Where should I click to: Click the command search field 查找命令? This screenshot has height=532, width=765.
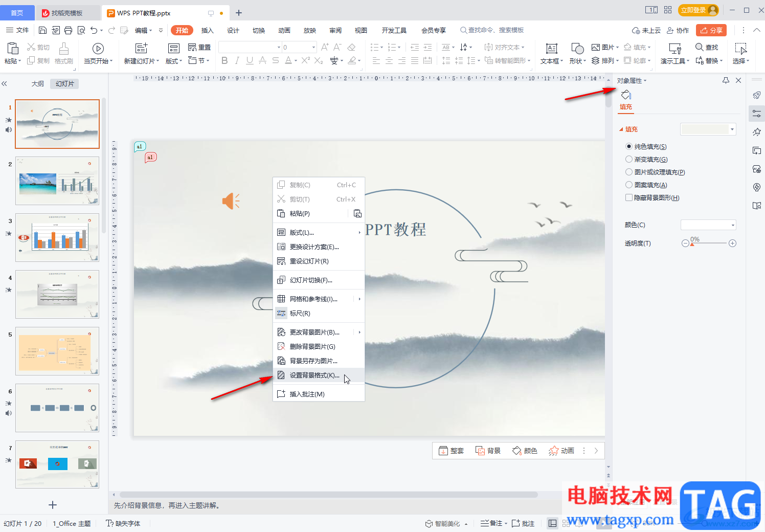pos(492,30)
